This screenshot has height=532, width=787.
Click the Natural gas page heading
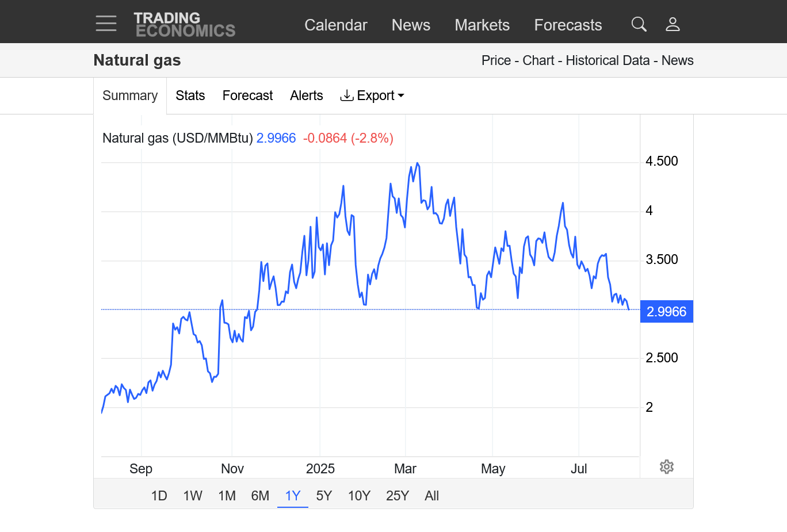pyautogui.click(x=137, y=60)
